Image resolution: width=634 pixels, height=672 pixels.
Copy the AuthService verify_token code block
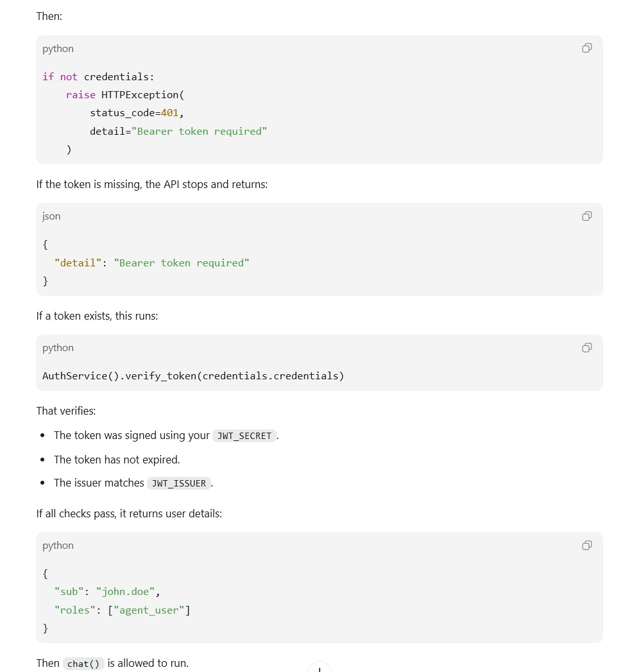point(587,348)
